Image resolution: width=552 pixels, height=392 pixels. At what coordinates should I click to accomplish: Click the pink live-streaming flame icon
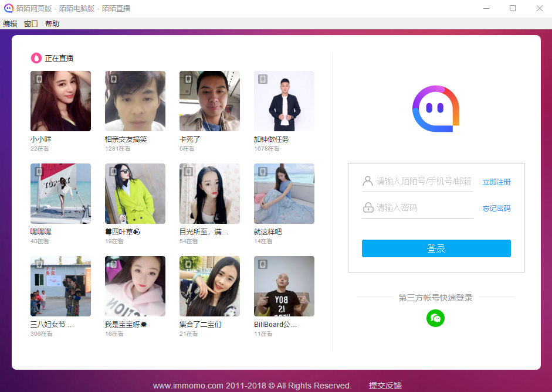click(x=36, y=58)
